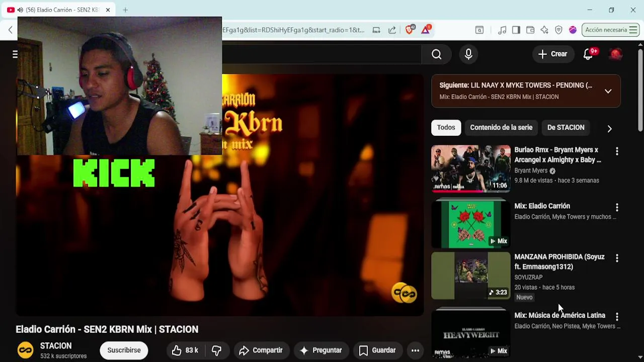Open the YouTube hamburger guide menu
644x362 pixels.
pyautogui.click(x=15, y=54)
